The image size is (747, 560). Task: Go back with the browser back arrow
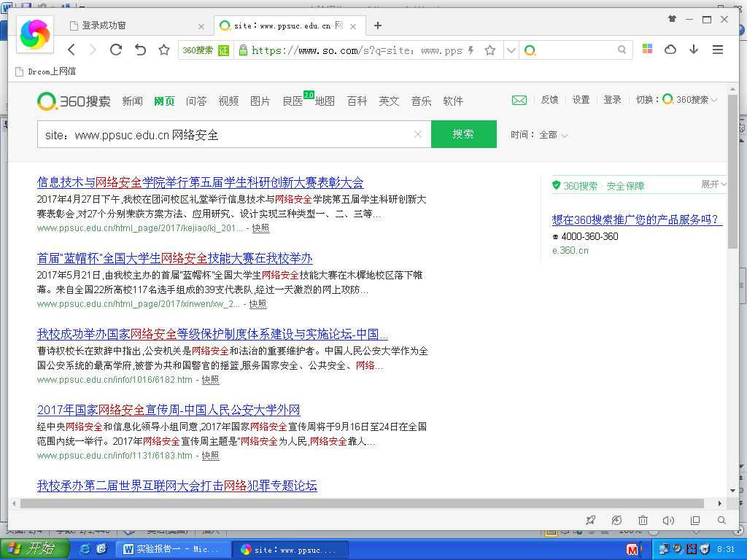(71, 50)
